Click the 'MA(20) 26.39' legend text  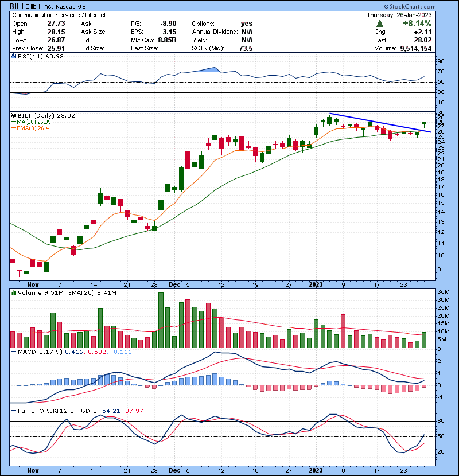pyautogui.click(x=34, y=122)
